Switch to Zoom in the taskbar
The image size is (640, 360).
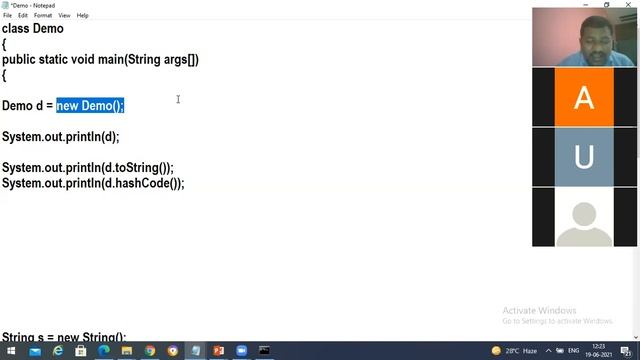pos(242,351)
